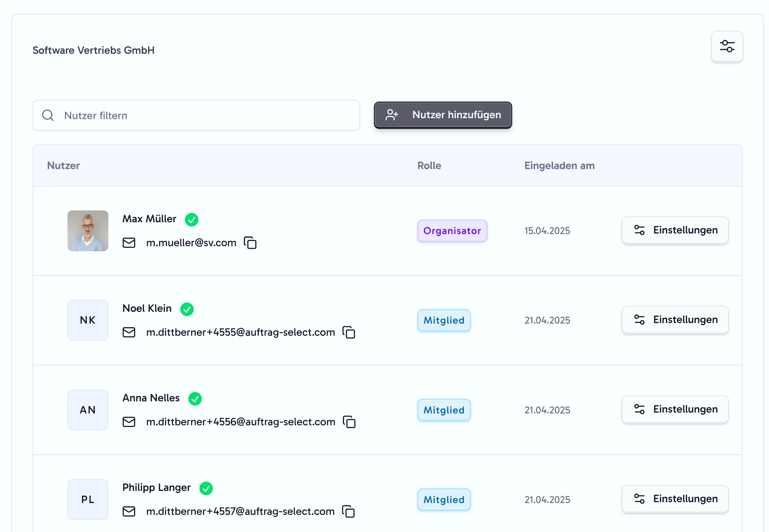Click the user-add icon on the dark button
769x532 pixels.
(x=391, y=115)
